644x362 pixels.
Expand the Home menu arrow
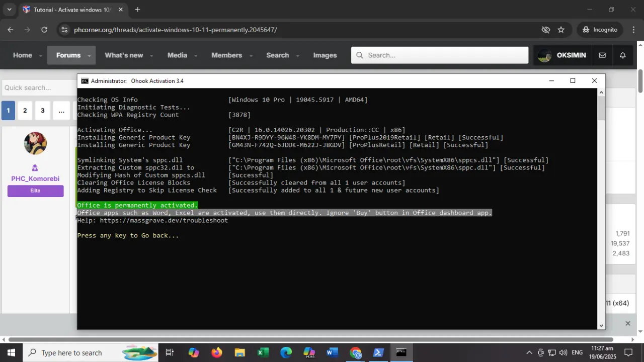pyautogui.click(x=41, y=56)
